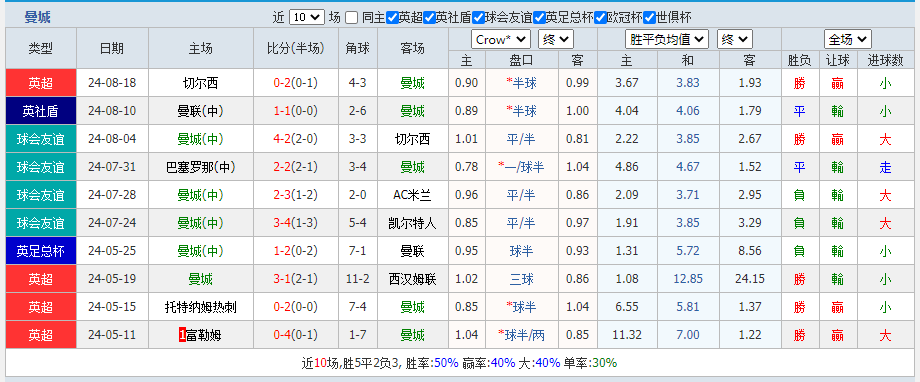Click the 英足总杯 competition tag
The width and height of the screenshot is (920, 382).
pyautogui.click(x=41, y=251)
